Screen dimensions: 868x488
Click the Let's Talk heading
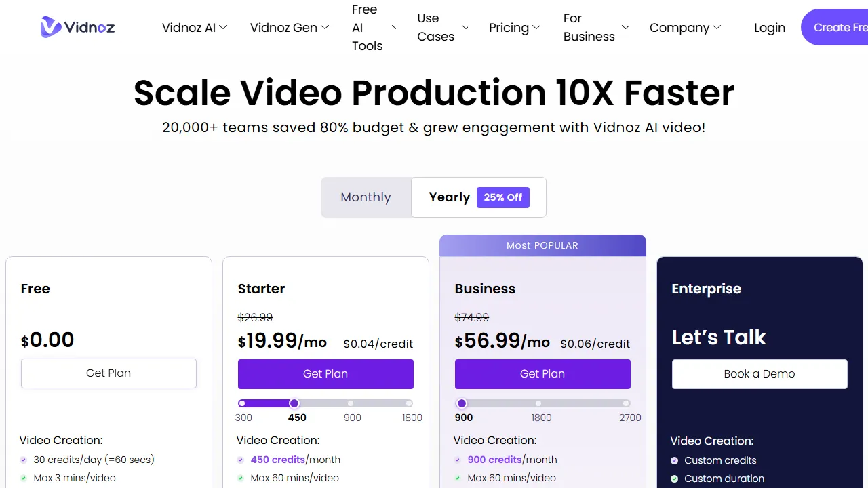pyautogui.click(x=719, y=338)
